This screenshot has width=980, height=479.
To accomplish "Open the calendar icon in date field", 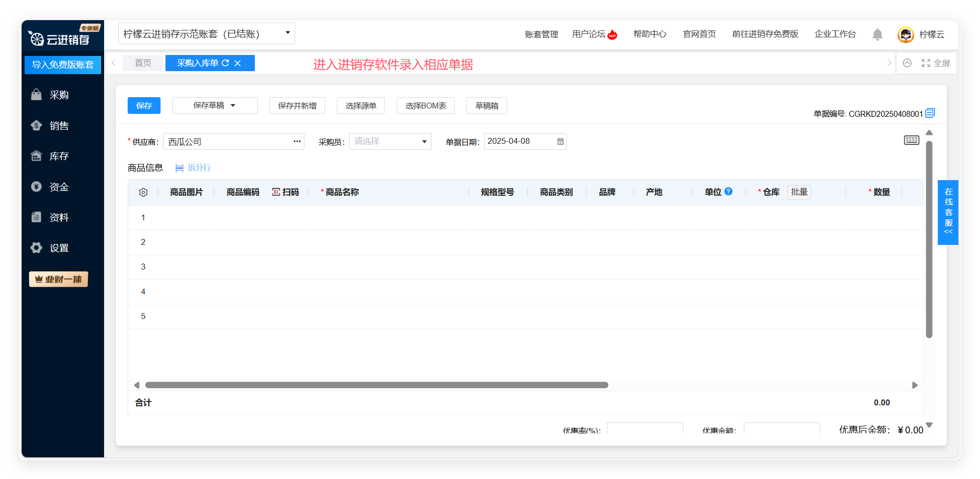I will tap(560, 141).
